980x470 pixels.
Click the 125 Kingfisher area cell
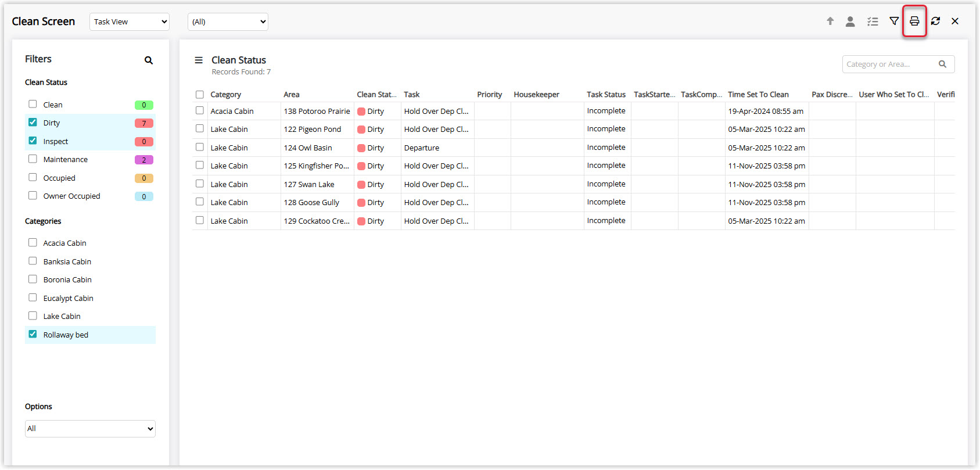pos(317,166)
